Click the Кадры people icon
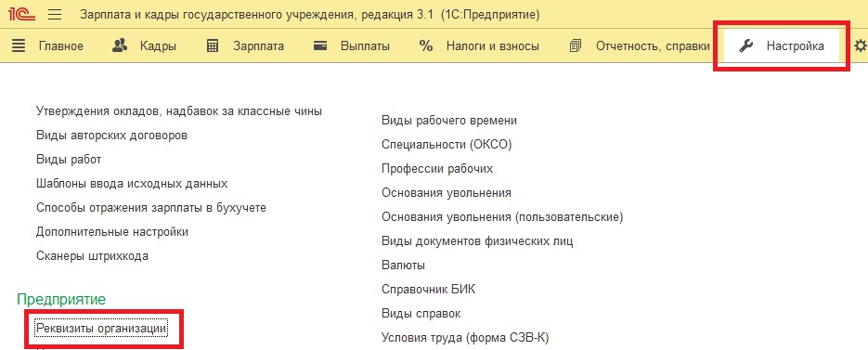868x350 pixels. click(x=120, y=46)
